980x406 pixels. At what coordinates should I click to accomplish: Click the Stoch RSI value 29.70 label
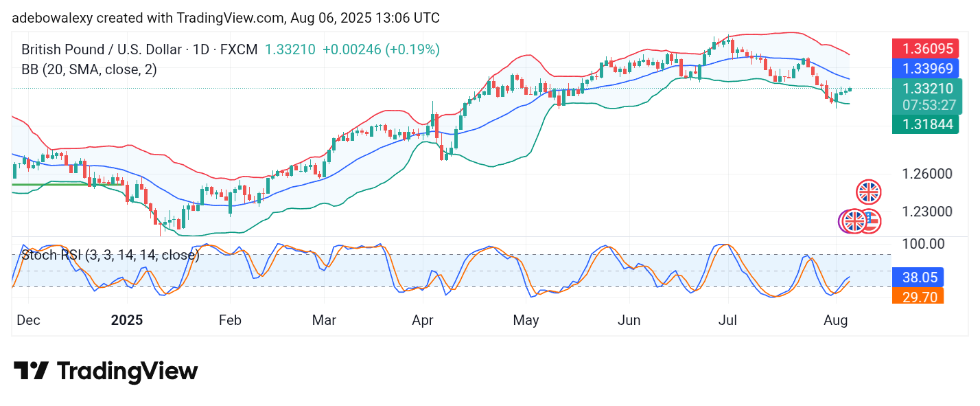pyautogui.click(x=918, y=296)
